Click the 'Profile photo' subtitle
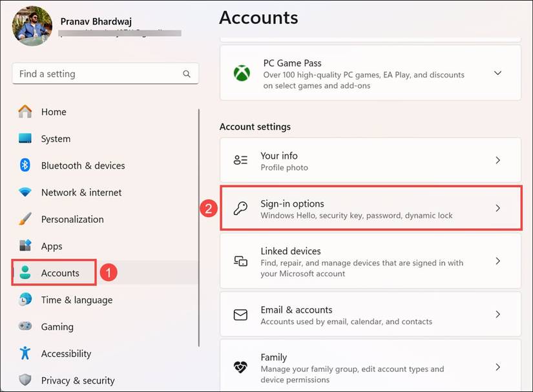 tap(284, 167)
